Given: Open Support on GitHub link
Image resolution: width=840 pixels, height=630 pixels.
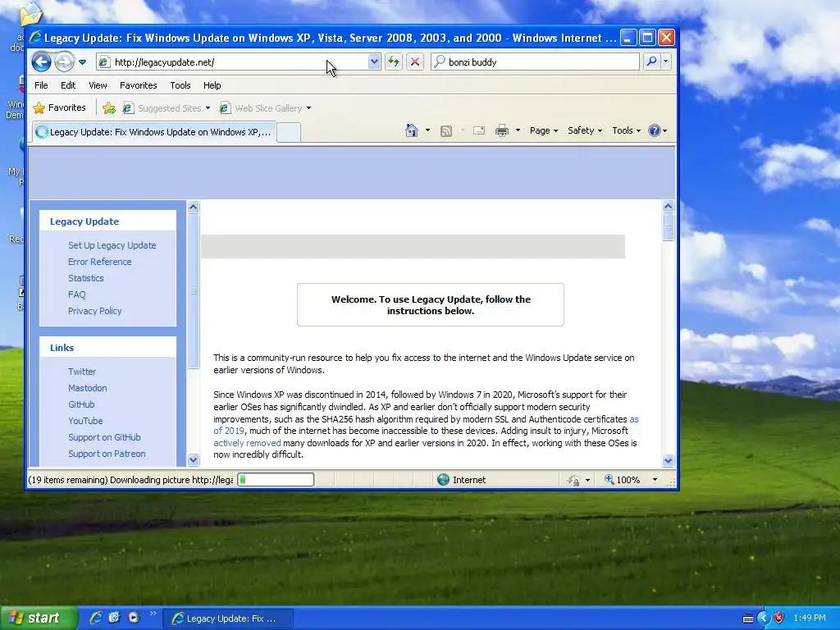Looking at the screenshot, I should 104,438.
